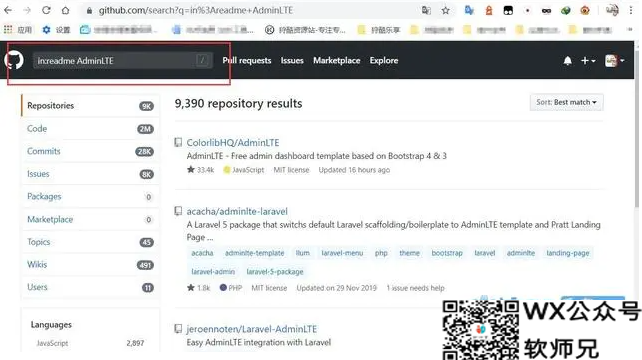Open Pull requests in header
The width and height of the screenshot is (642, 360).
(x=247, y=60)
